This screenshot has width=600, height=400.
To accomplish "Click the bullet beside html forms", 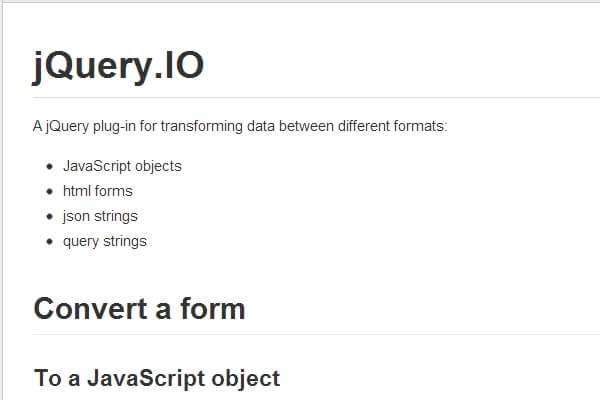I will coord(50,191).
